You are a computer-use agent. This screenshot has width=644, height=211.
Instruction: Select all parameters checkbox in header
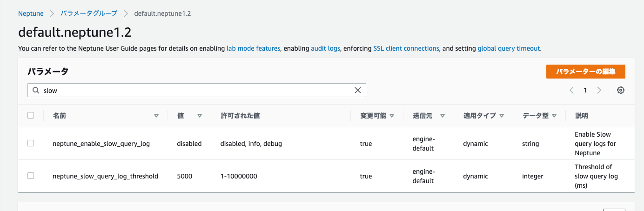[31, 116]
